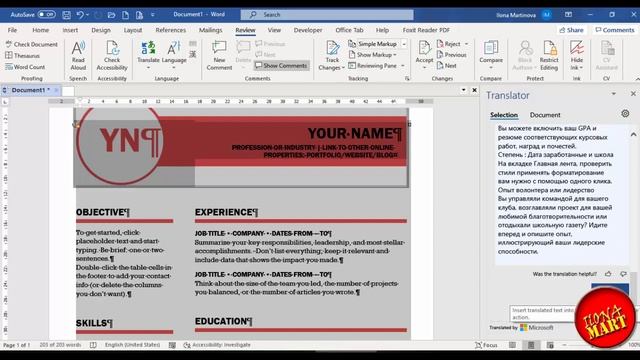
Task: Open Translator settings gear
Action: click(625, 114)
